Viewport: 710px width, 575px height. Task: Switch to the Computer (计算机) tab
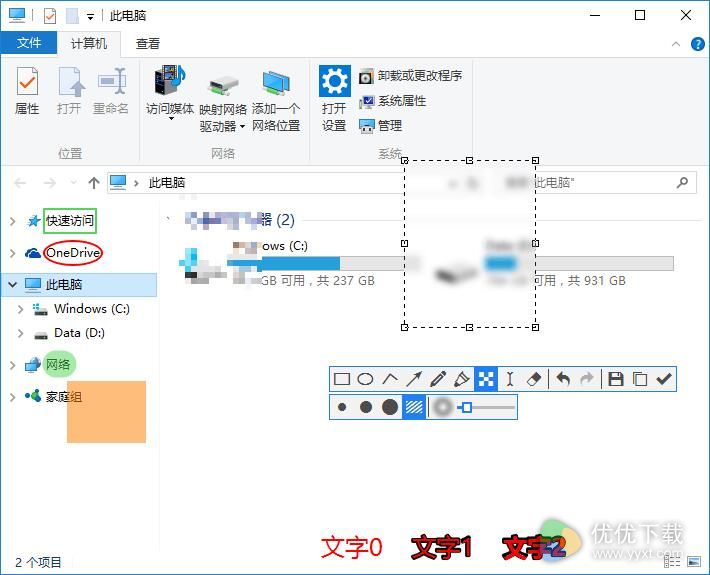click(89, 43)
